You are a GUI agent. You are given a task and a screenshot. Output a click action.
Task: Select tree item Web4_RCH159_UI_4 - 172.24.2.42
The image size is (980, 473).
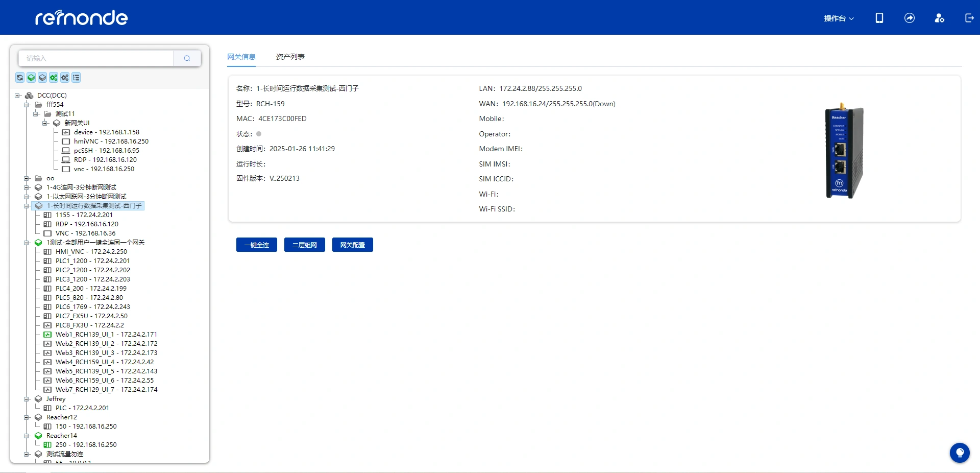[x=105, y=362]
